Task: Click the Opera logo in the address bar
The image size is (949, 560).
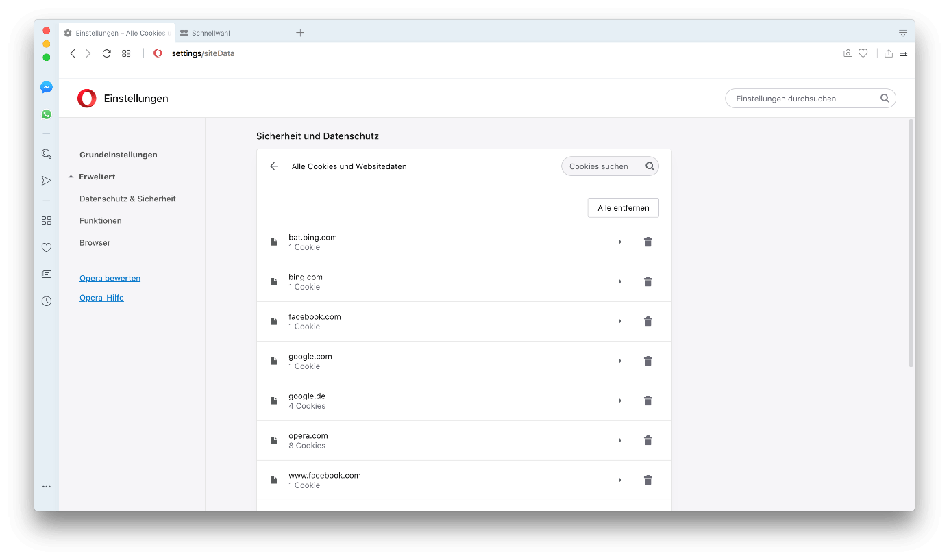Action: (x=158, y=53)
